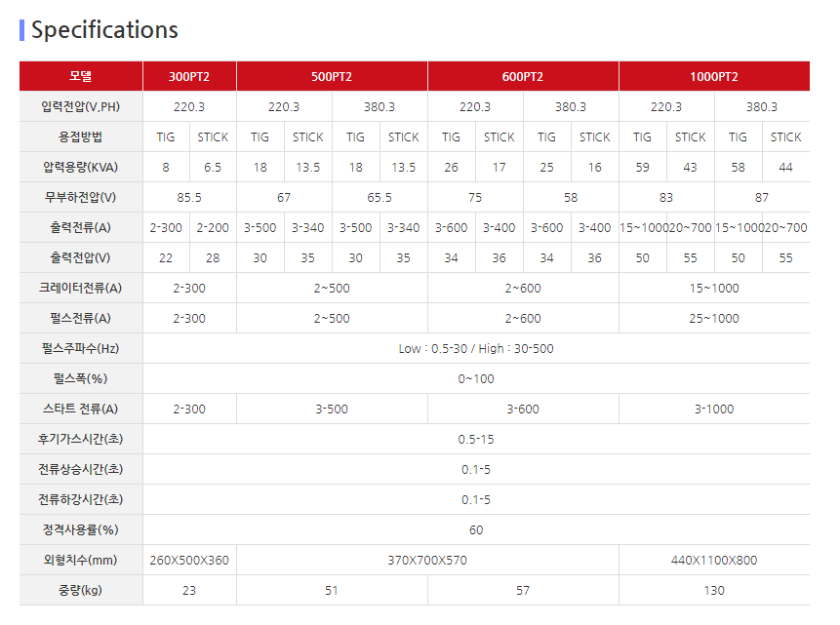Viewport: 840px width, 625px height.
Task: Select the 모델 header cell
Action: click(81, 76)
